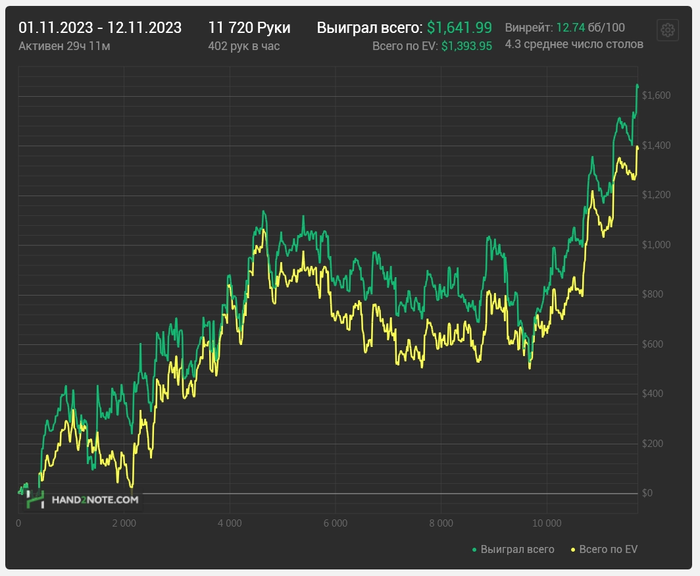Screen dimensions: 700x576
Task: Click '4.3 среднее число столов' text
Action: click(574, 44)
